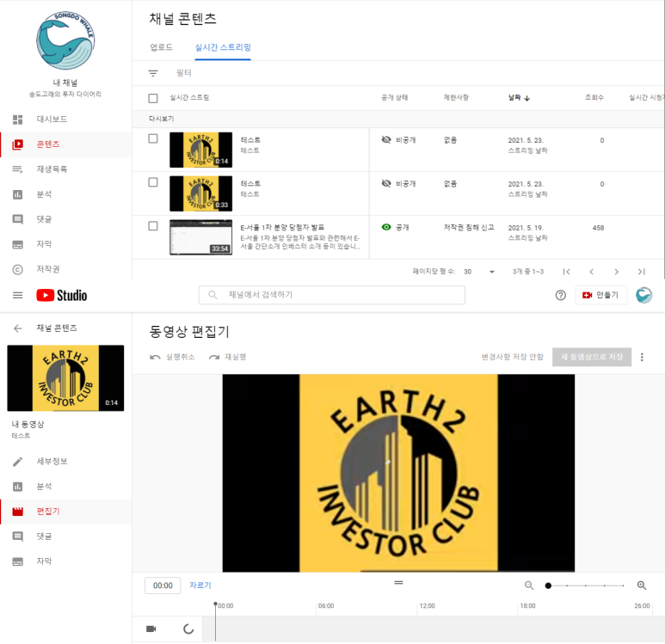Open 자막 subtitles icon in video sidebar
665x644 pixels.
18,561
